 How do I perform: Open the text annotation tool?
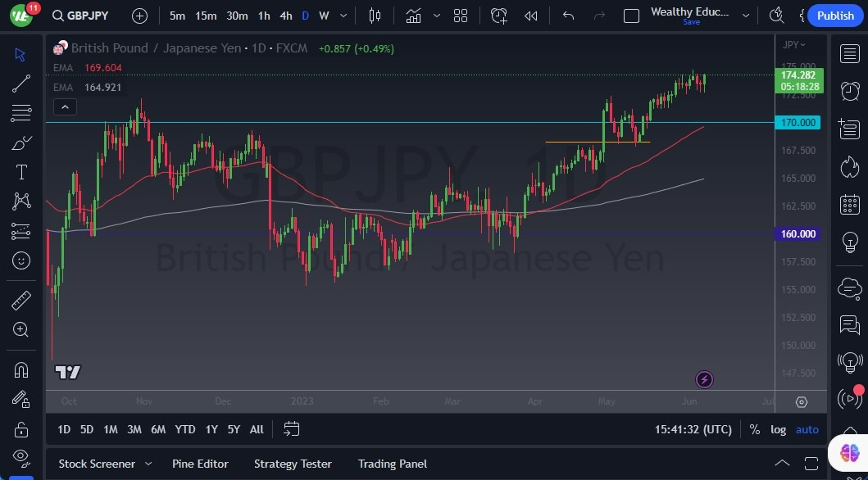[x=20, y=171]
